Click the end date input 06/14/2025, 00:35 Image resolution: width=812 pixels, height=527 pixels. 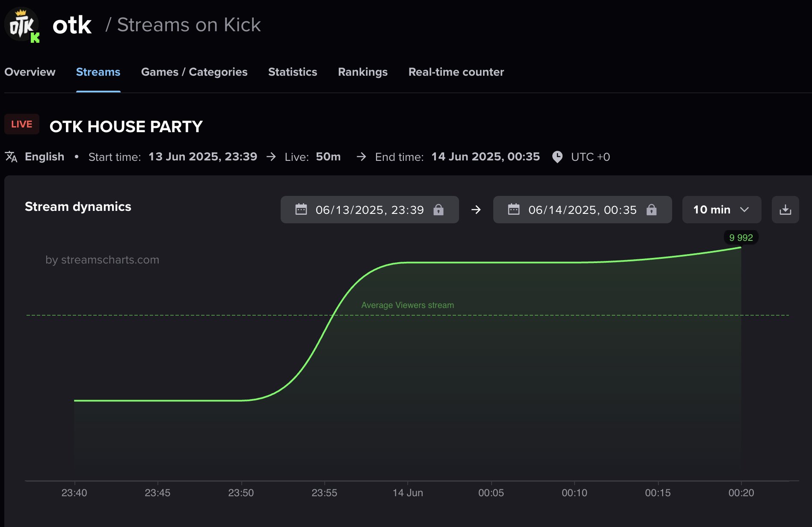coord(582,210)
